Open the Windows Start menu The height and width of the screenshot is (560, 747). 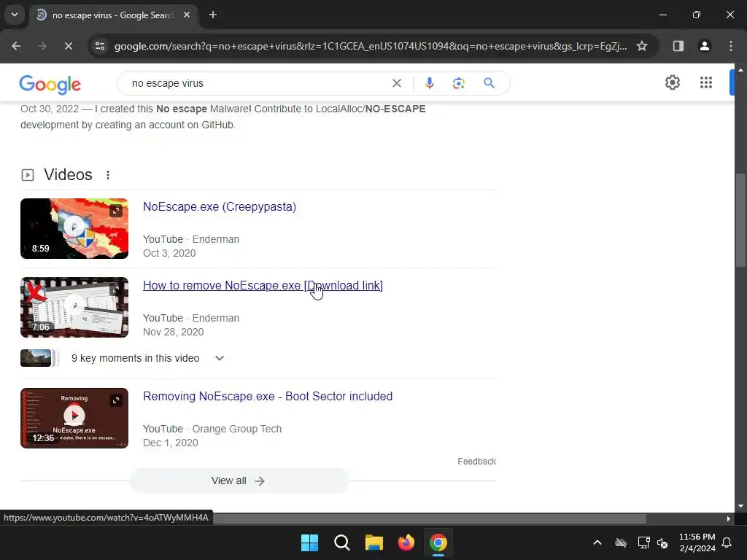[x=309, y=542]
